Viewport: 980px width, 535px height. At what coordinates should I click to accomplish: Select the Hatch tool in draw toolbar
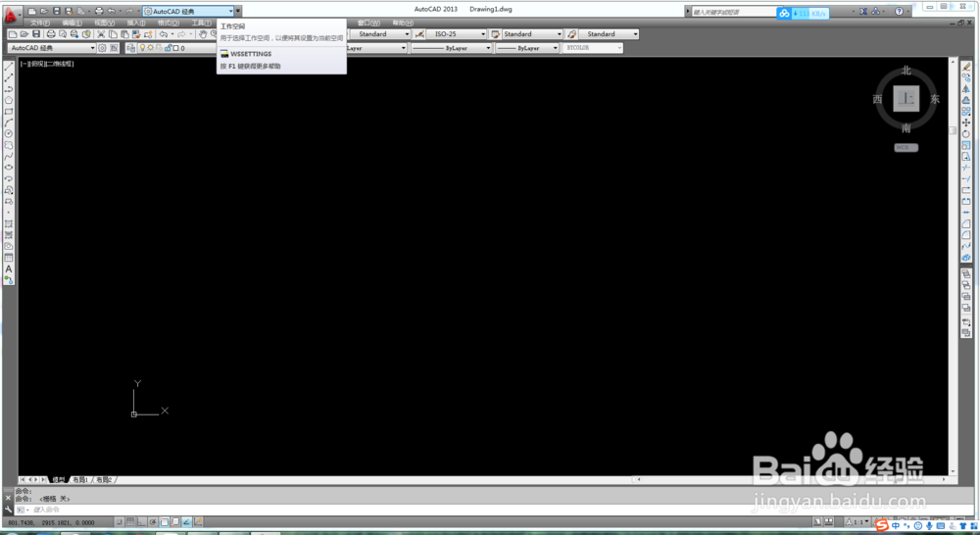9,223
